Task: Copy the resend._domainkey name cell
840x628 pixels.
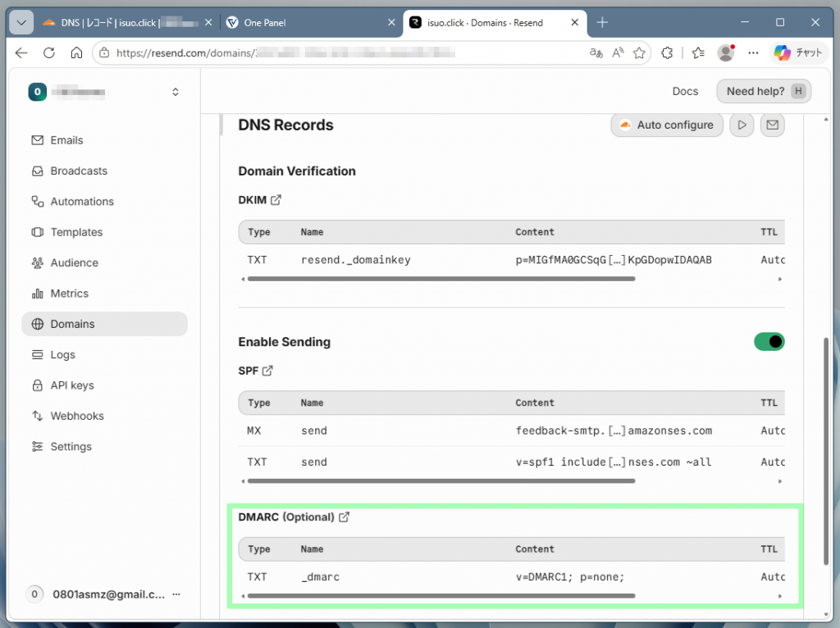Action: [x=356, y=260]
